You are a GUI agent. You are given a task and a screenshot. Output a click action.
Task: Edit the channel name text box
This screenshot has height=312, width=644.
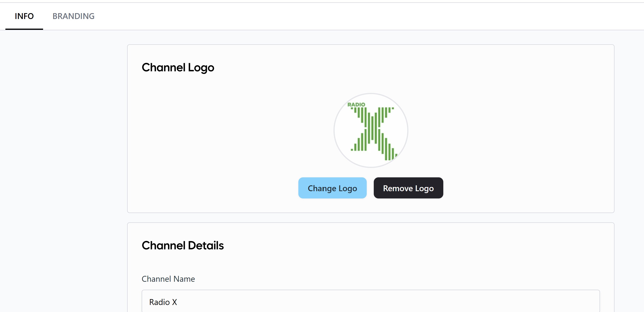coord(370,302)
